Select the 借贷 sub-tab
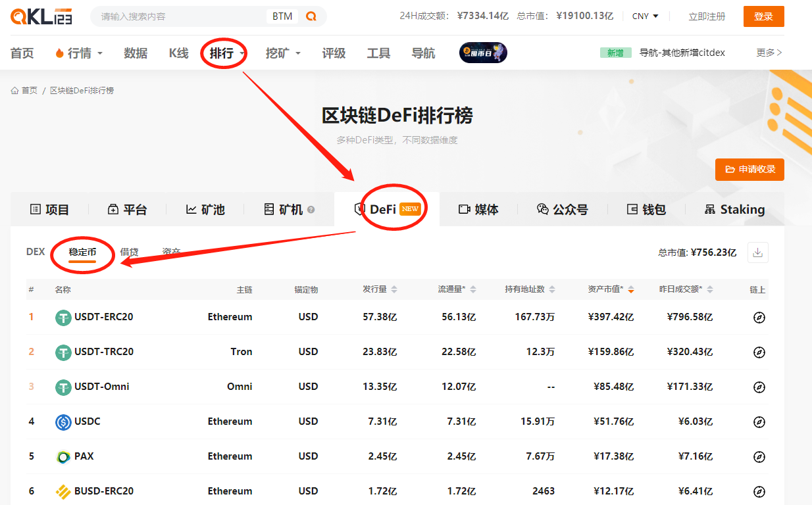 (x=129, y=252)
